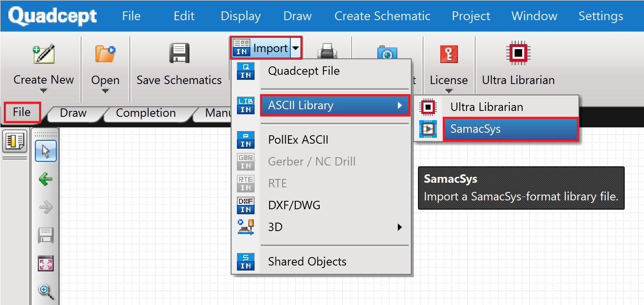Open the Open button dropdown arrow
This screenshot has height=305, width=644.
coord(105,92)
